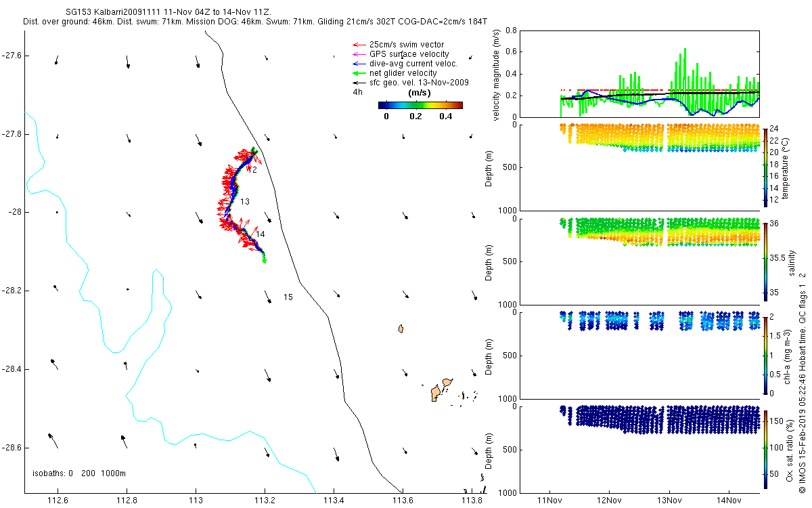
Task: Click the day '14' marker on the glider track
Action: tap(260, 234)
